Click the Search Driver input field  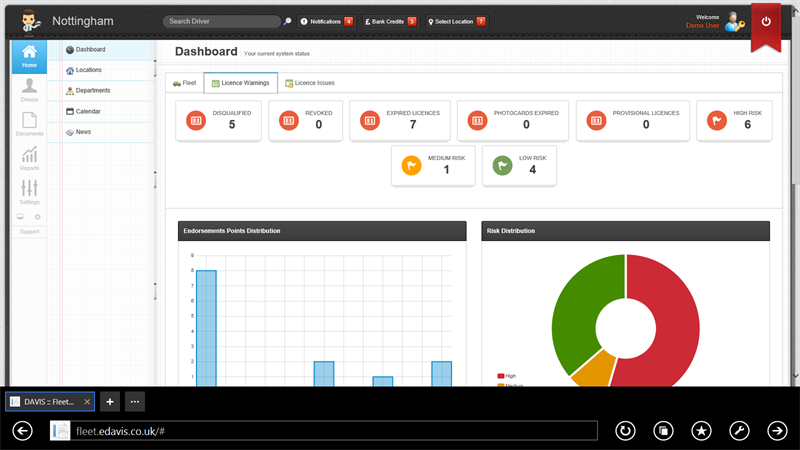(x=221, y=21)
